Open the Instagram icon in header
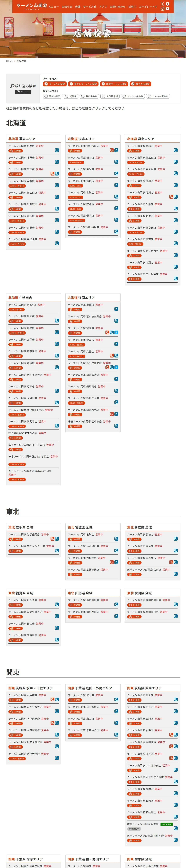 coord(162,9)
